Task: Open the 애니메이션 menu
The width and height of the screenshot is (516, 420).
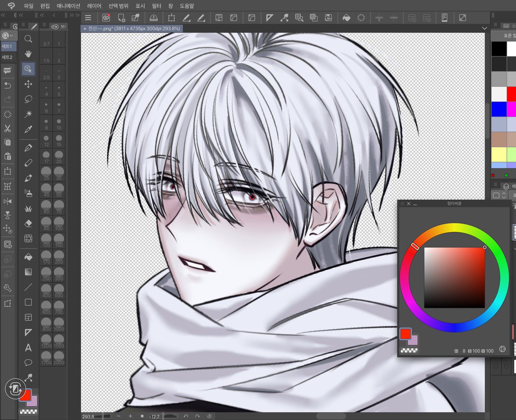Action: [x=68, y=6]
